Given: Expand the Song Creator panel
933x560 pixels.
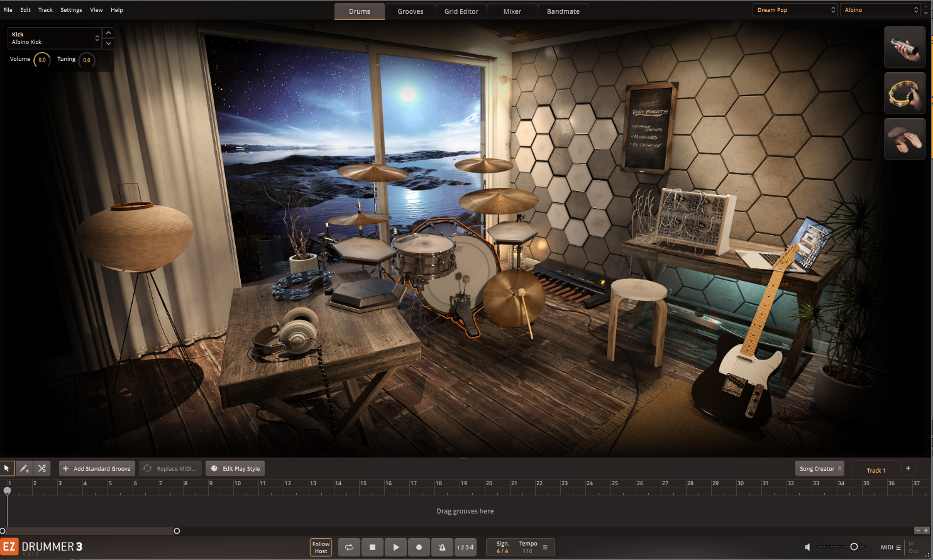Looking at the screenshot, I should (820, 469).
